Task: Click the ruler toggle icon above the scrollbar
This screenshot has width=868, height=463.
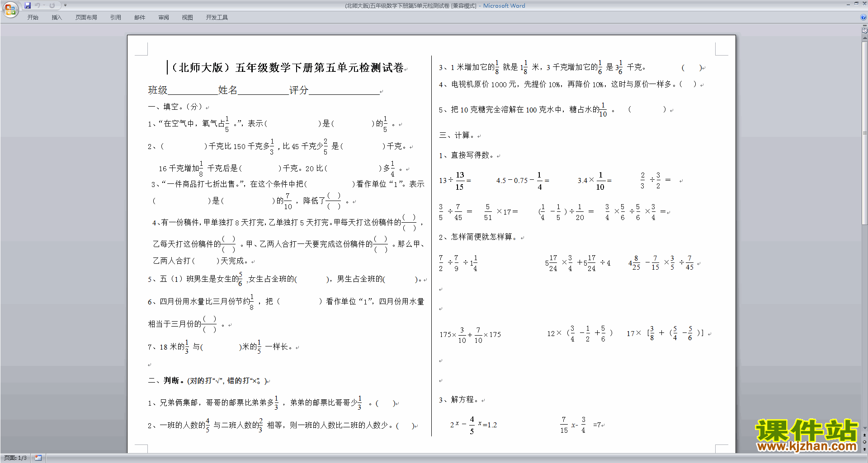Action: click(865, 31)
